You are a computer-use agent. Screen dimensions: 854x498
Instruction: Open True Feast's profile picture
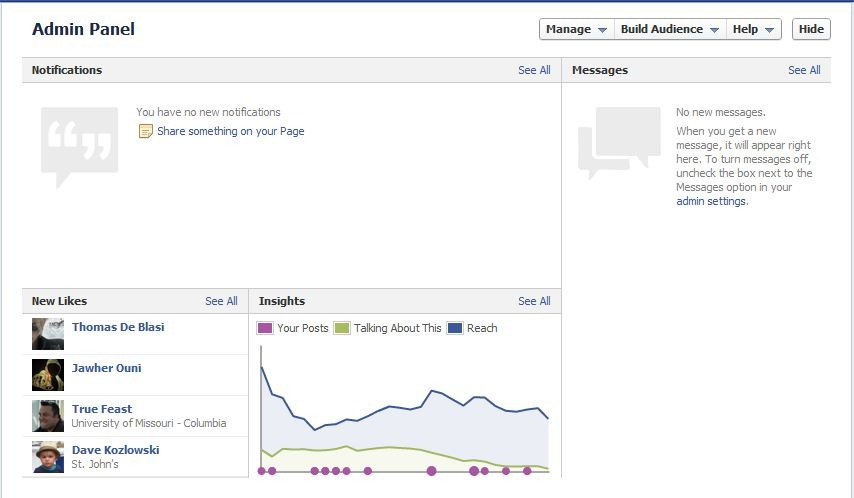point(48,416)
